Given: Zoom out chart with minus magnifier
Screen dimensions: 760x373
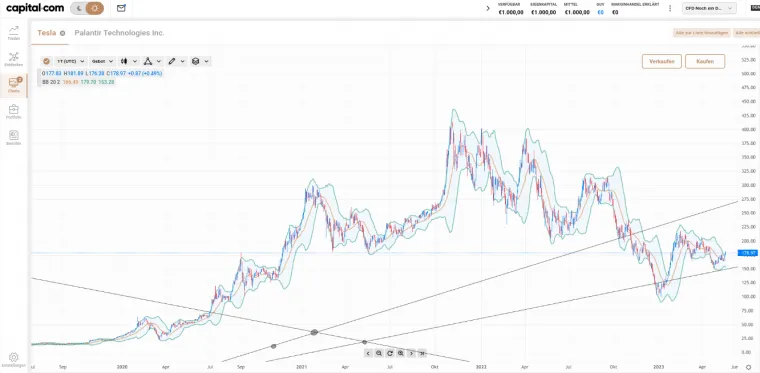Looking at the screenshot, I should click(379, 353).
